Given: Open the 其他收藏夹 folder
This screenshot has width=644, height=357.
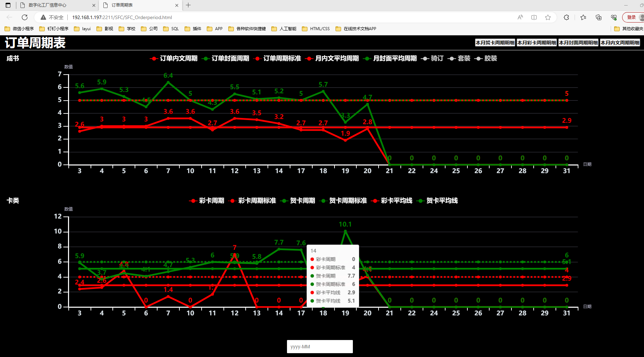Looking at the screenshot, I should point(628,29).
